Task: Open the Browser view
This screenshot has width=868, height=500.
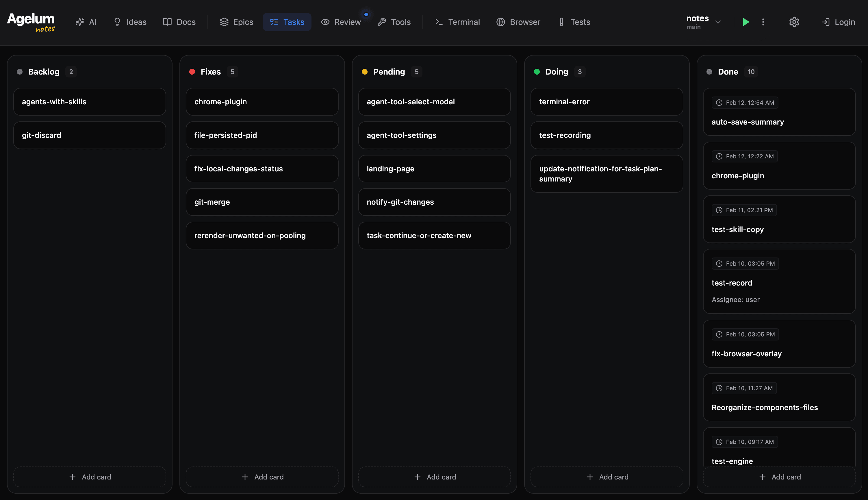Action: [518, 22]
